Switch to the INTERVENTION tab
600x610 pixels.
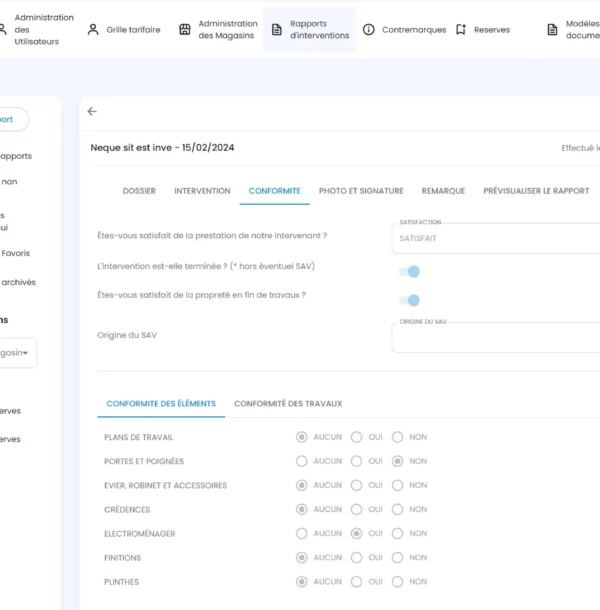[202, 191]
